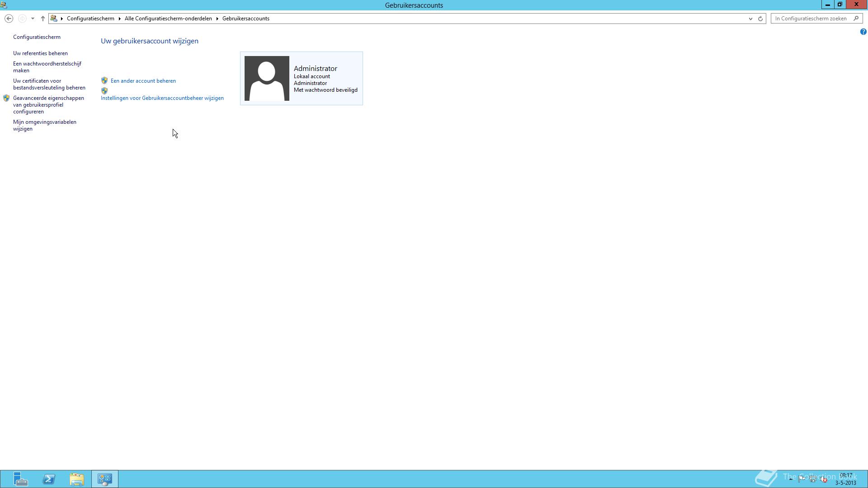868x488 pixels.
Task: Open Server Manager from the taskbar
Action: 20,479
